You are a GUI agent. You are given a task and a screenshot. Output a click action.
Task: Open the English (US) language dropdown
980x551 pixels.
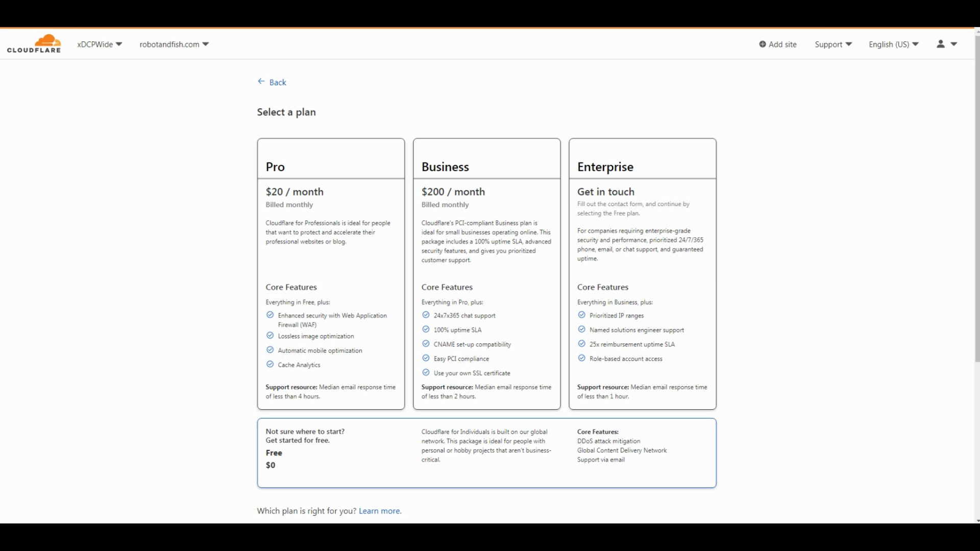(893, 44)
